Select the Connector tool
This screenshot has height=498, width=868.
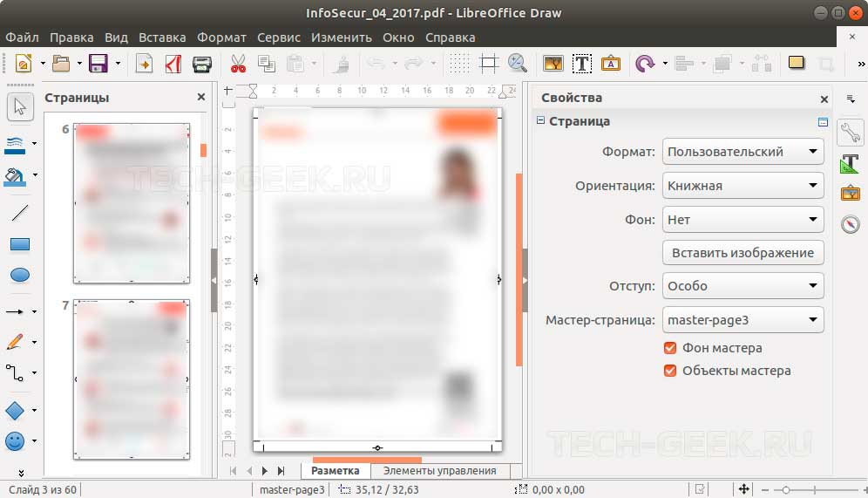pyautogui.click(x=15, y=372)
